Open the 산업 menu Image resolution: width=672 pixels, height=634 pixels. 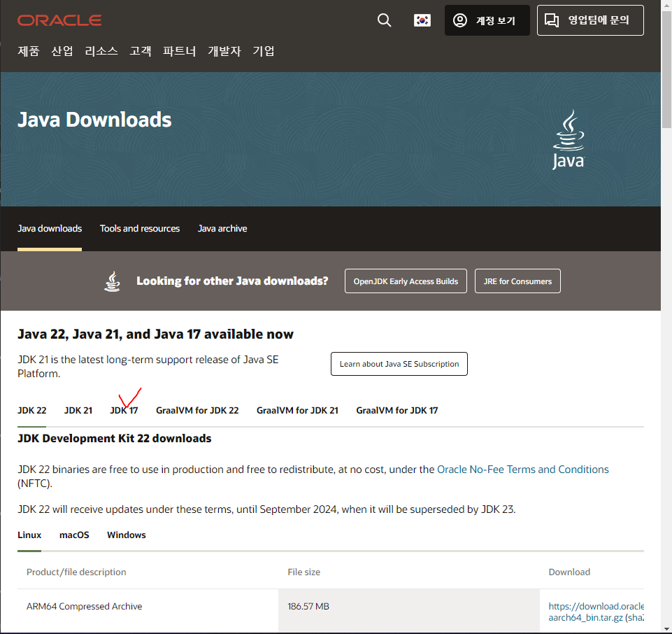pos(62,51)
